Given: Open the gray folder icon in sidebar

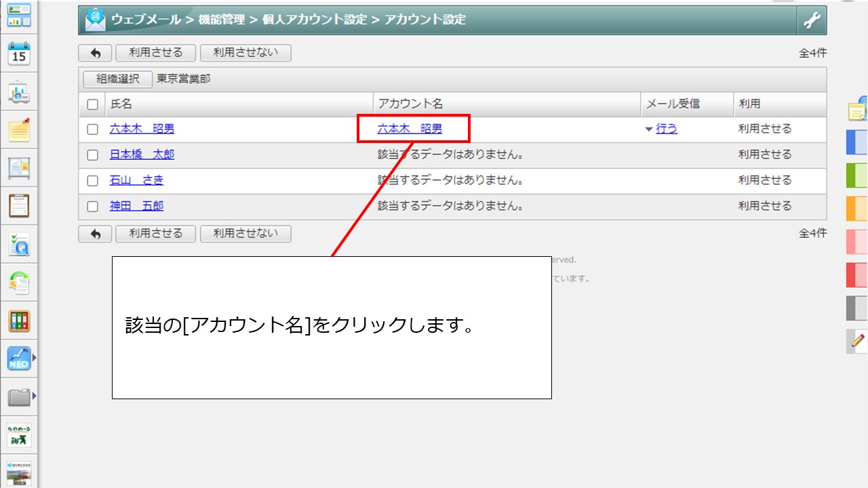Looking at the screenshot, I should pyautogui.click(x=19, y=396).
